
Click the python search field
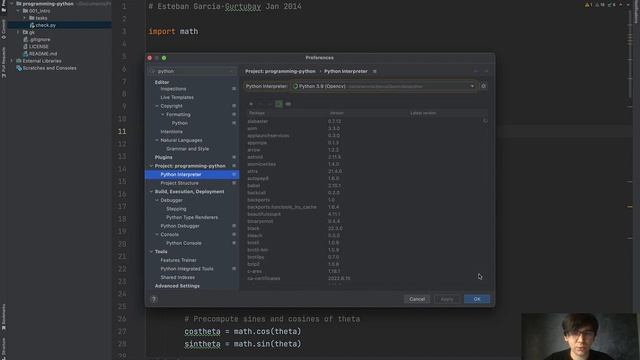coord(192,71)
